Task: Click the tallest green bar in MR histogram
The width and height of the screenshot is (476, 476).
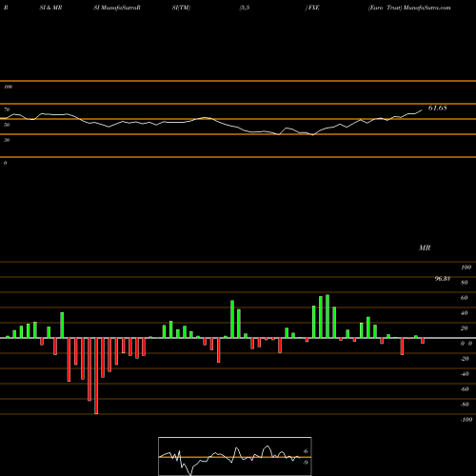Action: 327,316
